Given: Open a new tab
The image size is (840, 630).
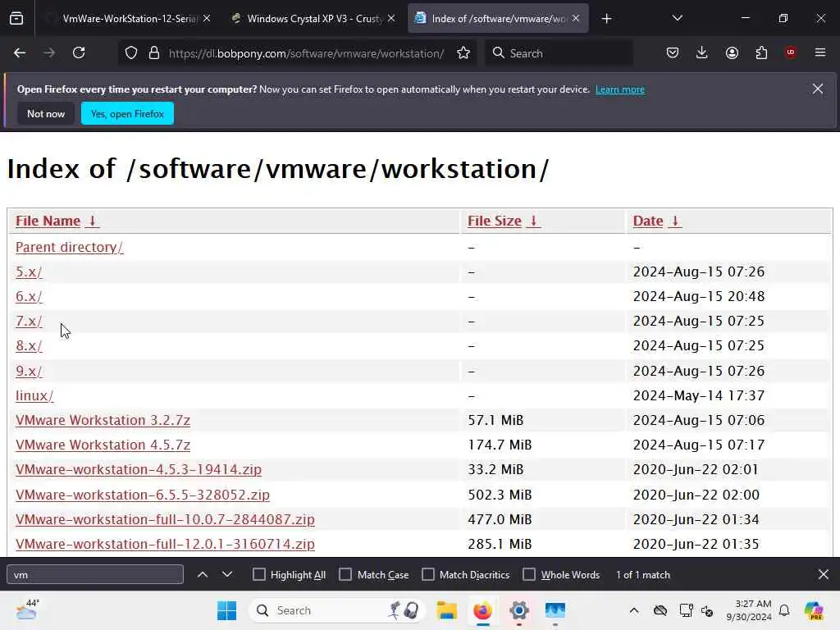Looking at the screenshot, I should pyautogui.click(x=606, y=19).
